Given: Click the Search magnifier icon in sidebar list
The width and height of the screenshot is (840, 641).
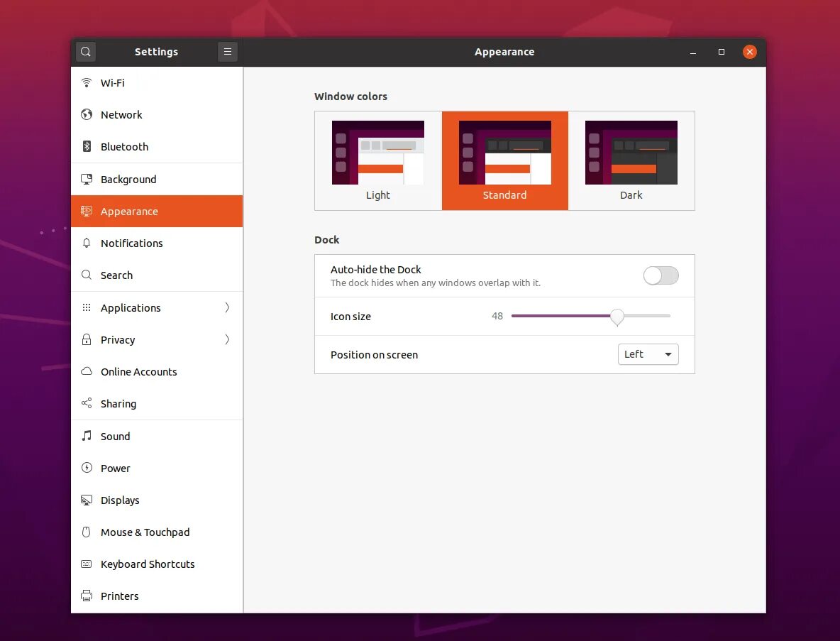Looking at the screenshot, I should click(87, 275).
